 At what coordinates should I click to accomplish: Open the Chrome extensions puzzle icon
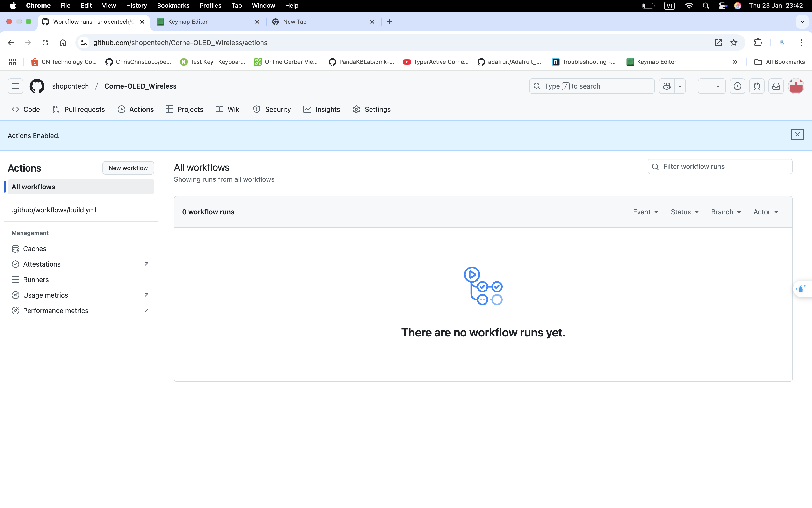(x=758, y=42)
